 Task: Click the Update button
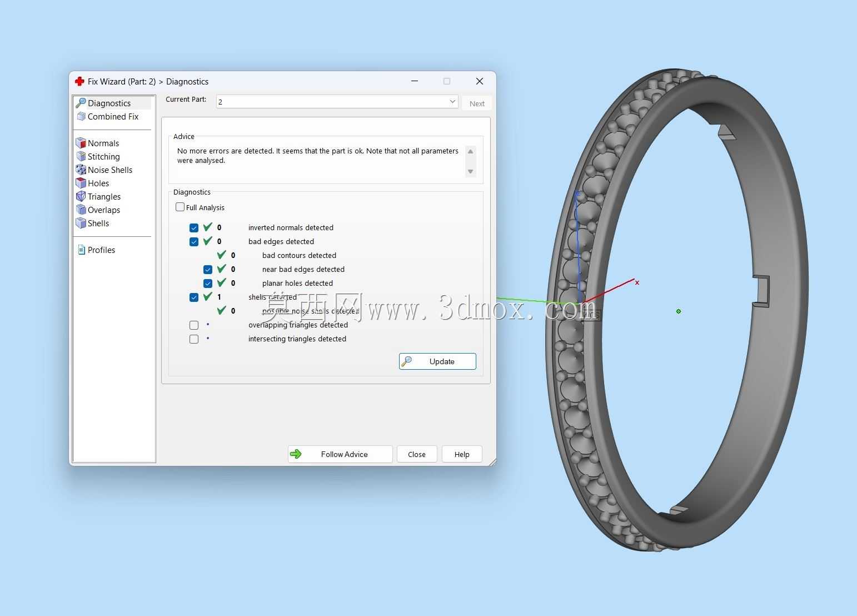(437, 361)
